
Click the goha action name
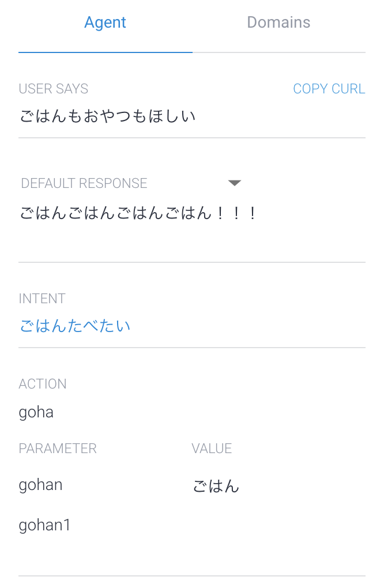click(36, 412)
